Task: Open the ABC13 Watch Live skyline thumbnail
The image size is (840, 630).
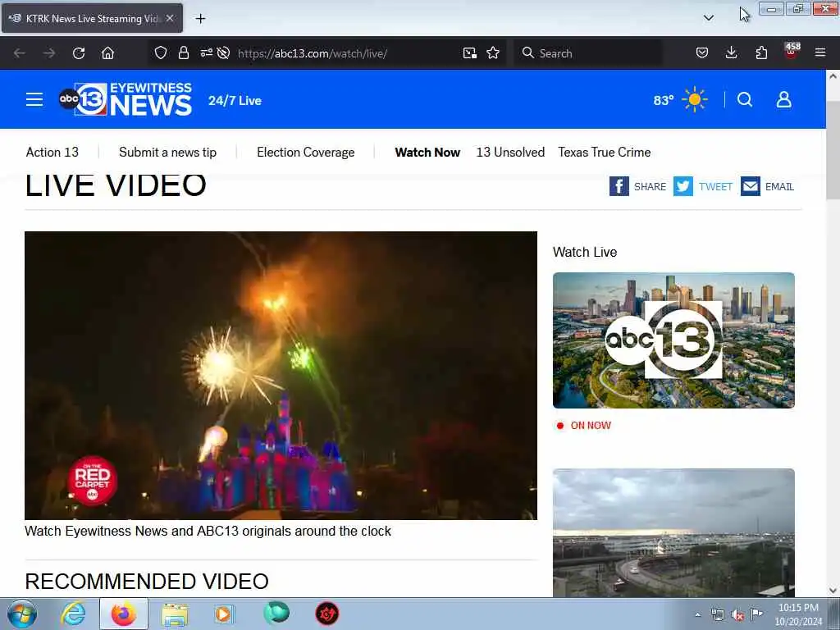Action: [673, 340]
